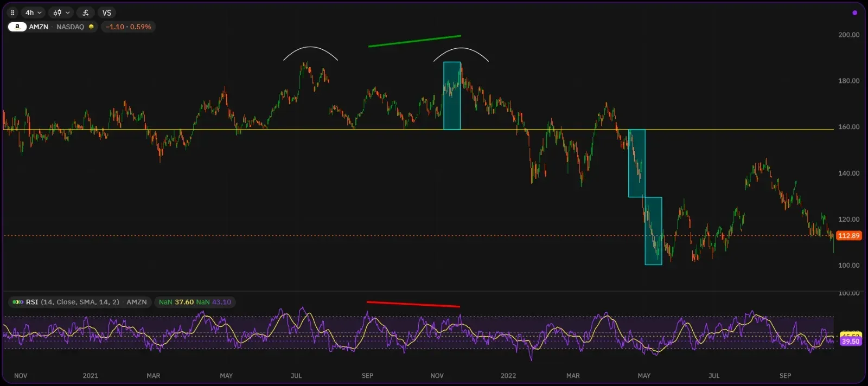This screenshot has width=868, height=386.
Task: Click the Amazon logo icon
Action: coord(17,27)
